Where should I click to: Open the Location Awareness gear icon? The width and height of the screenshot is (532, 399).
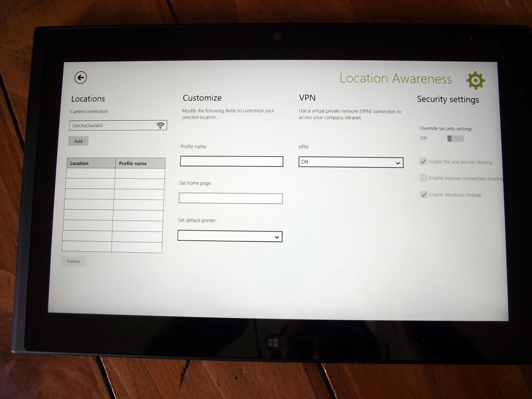[x=476, y=80]
